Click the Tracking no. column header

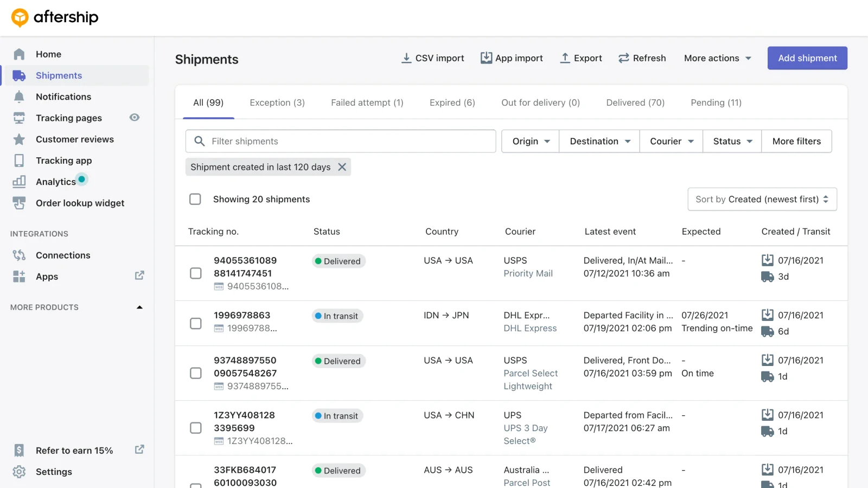(x=213, y=232)
